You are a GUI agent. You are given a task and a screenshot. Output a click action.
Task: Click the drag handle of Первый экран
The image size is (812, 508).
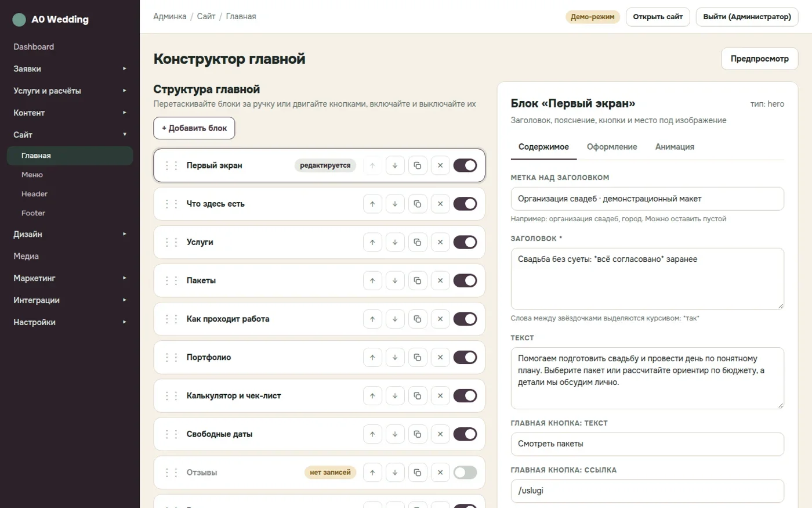(171, 165)
